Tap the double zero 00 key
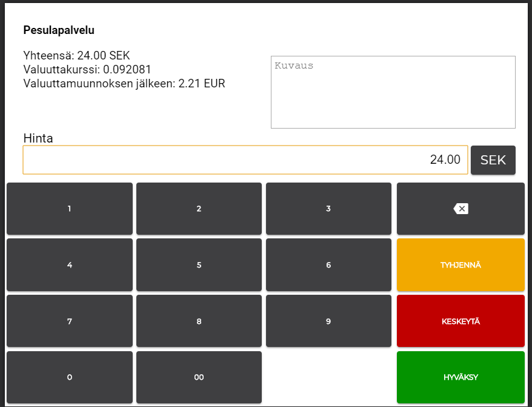 (x=199, y=377)
